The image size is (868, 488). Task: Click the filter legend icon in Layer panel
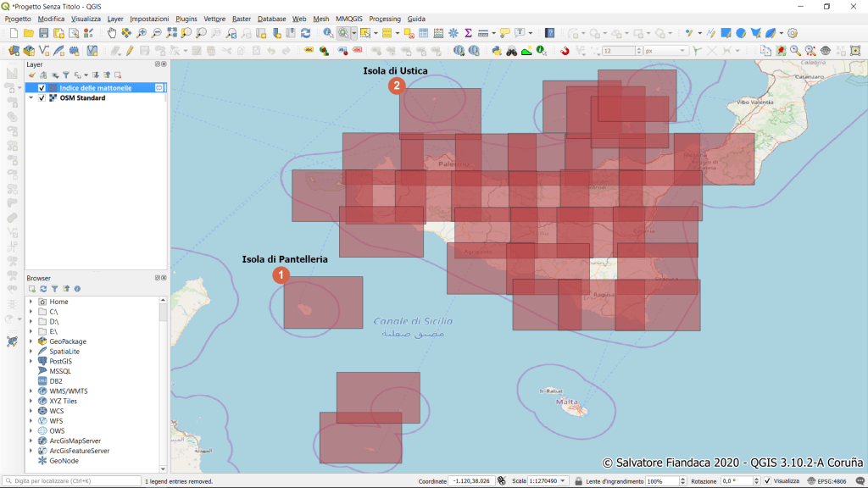coord(65,75)
